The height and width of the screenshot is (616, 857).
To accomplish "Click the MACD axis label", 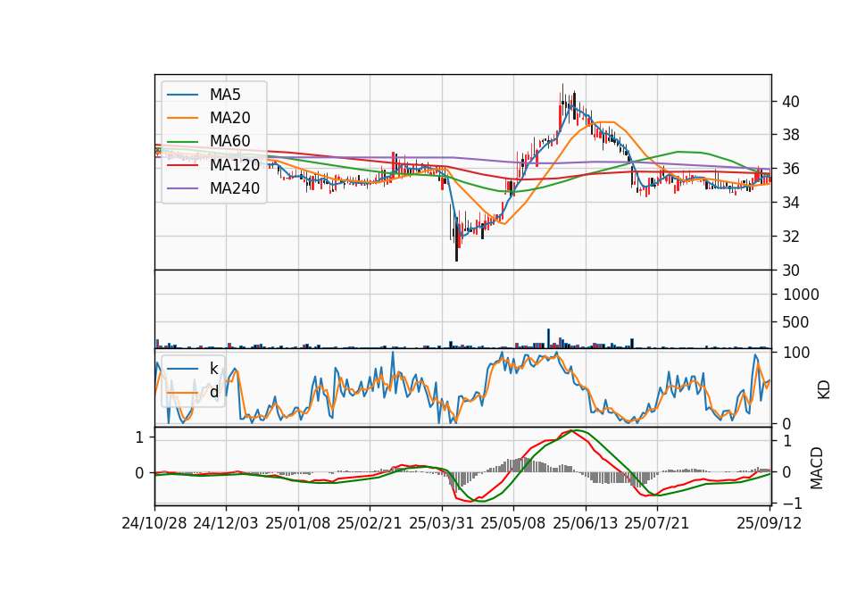I will (817, 468).
